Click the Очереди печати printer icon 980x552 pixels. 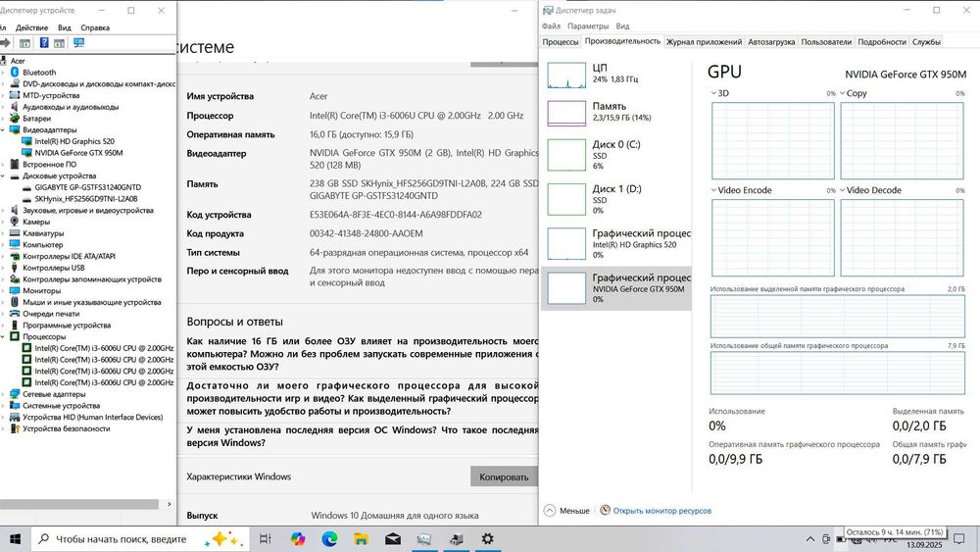(15, 314)
